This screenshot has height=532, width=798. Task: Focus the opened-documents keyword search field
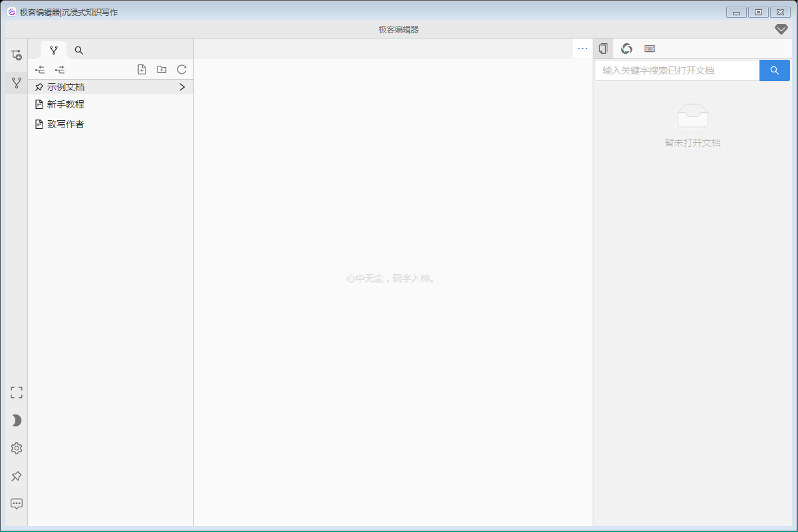point(676,70)
